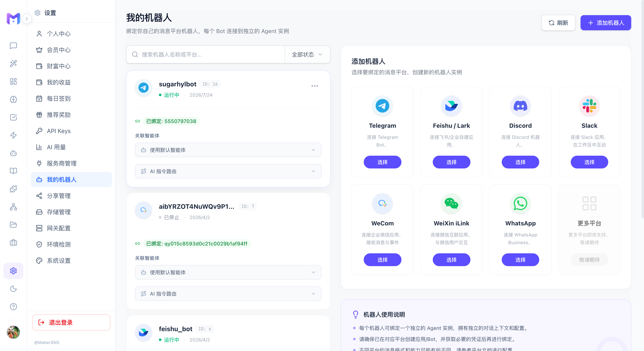This screenshot has height=351, width=644.
Task: Select the settings gear icon in rail
Action: (13, 271)
